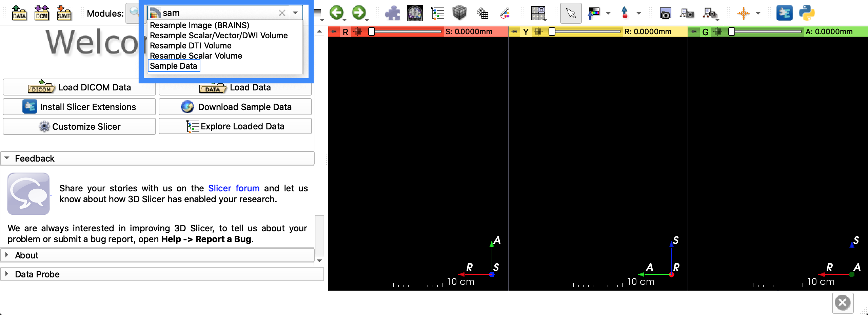Expand the Feedback section

pyautogui.click(x=157, y=158)
